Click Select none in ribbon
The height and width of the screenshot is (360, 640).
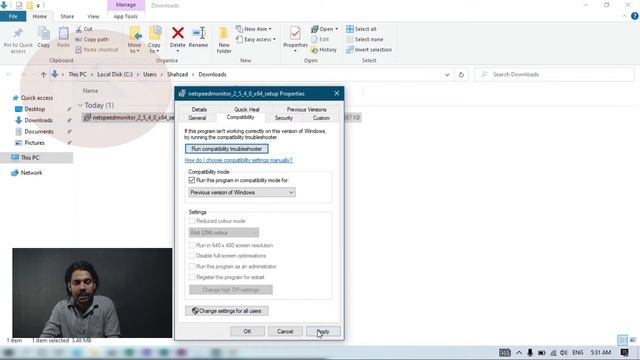tap(364, 39)
